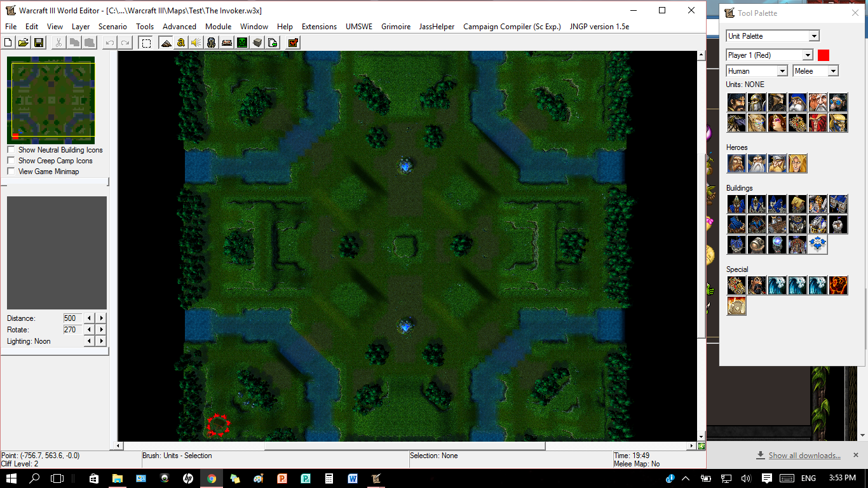Click the red player color swatch
The height and width of the screenshot is (488, 868).
click(x=824, y=55)
